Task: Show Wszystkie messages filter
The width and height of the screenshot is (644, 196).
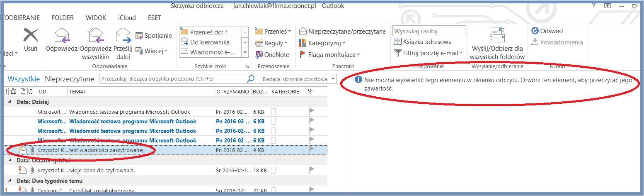Action: (24, 79)
